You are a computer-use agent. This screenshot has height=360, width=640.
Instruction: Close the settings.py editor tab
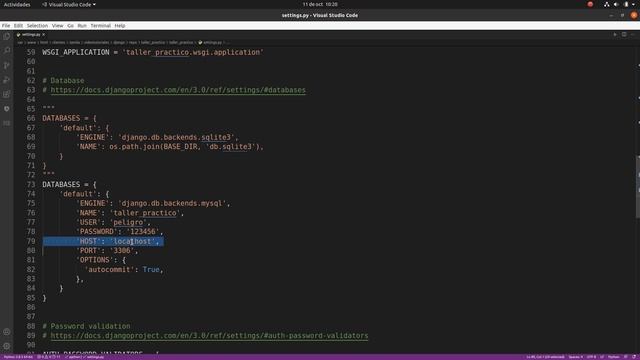pos(44,35)
